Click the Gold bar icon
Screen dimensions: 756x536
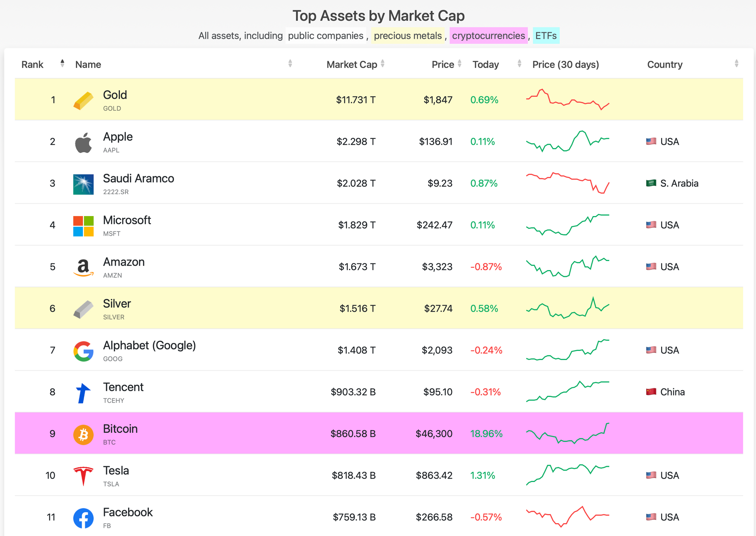click(x=83, y=100)
